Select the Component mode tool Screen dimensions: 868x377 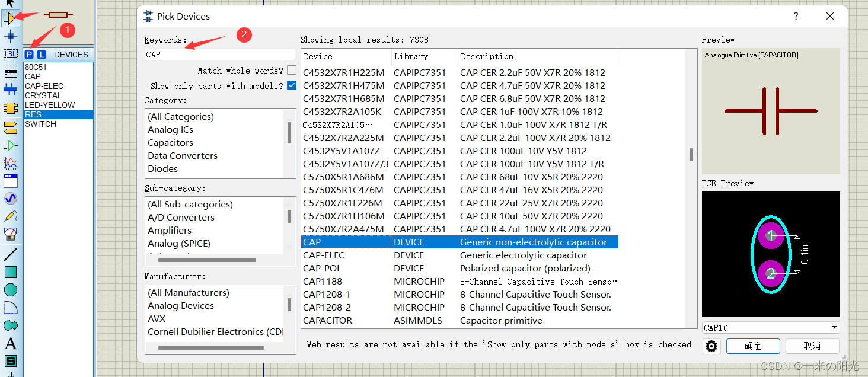click(x=11, y=18)
